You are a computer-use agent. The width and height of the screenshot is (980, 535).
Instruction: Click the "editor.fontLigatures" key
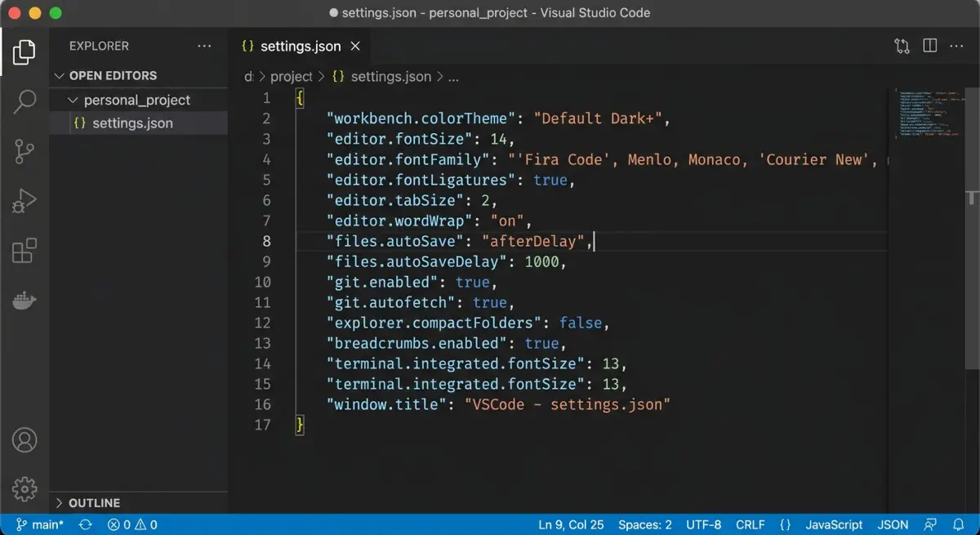(x=422, y=180)
